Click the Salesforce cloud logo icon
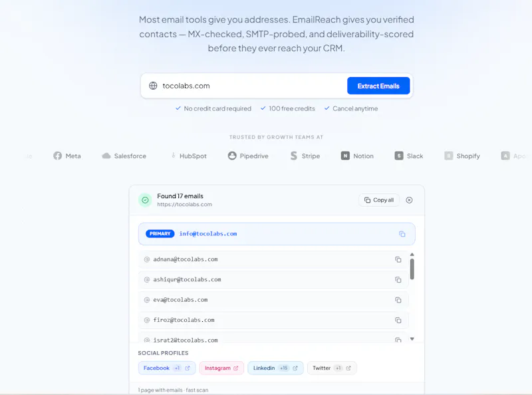Screen dimensions: 532x395 (x=106, y=156)
